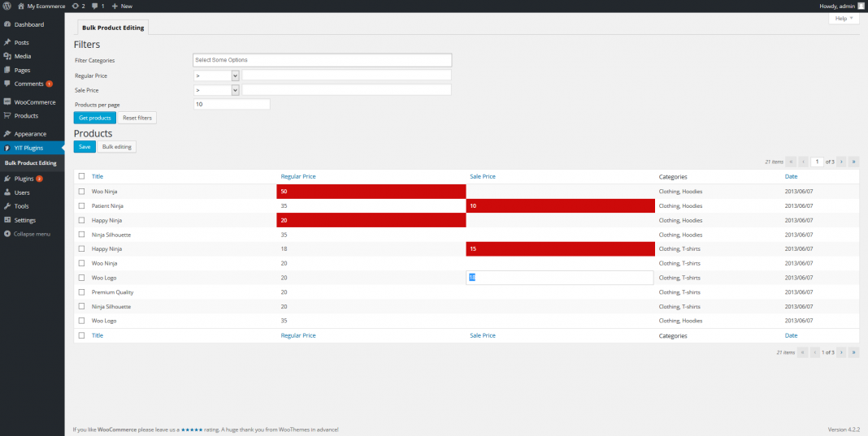This screenshot has height=436, width=868.
Task: Open the New menu in admin bar
Action: click(122, 6)
